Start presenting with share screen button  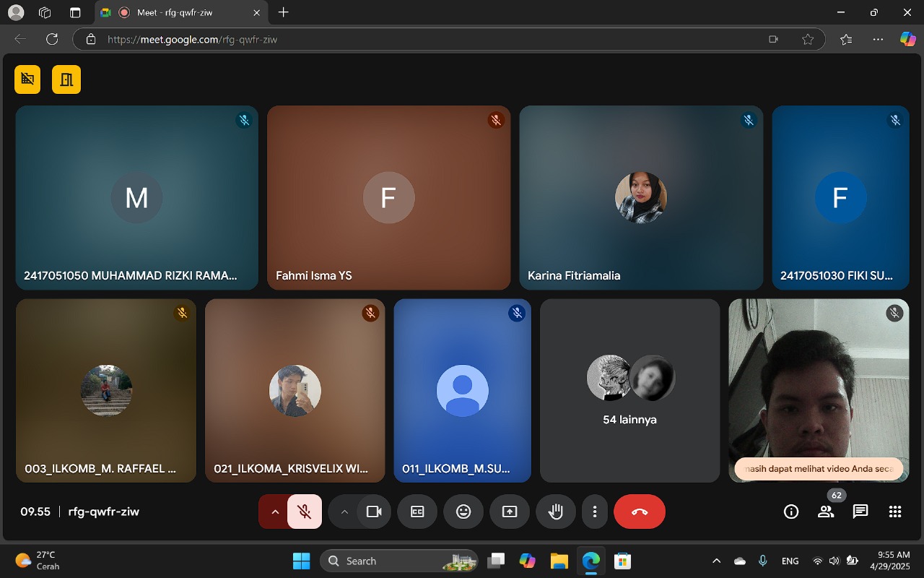510,512
